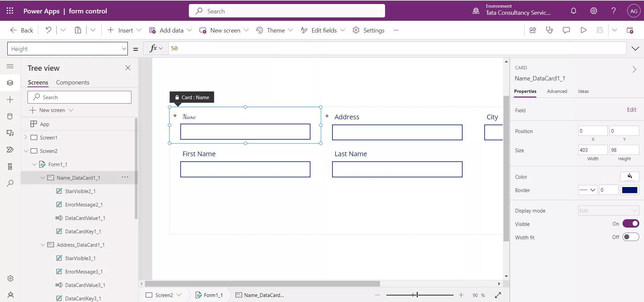
Task: Publish the app using the upload icon
Action: click(630, 30)
